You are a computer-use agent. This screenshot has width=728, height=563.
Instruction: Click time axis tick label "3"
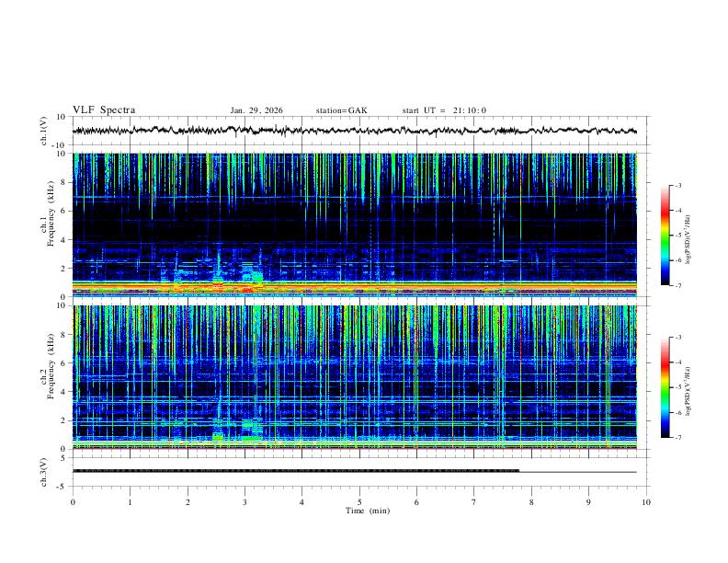coord(245,502)
